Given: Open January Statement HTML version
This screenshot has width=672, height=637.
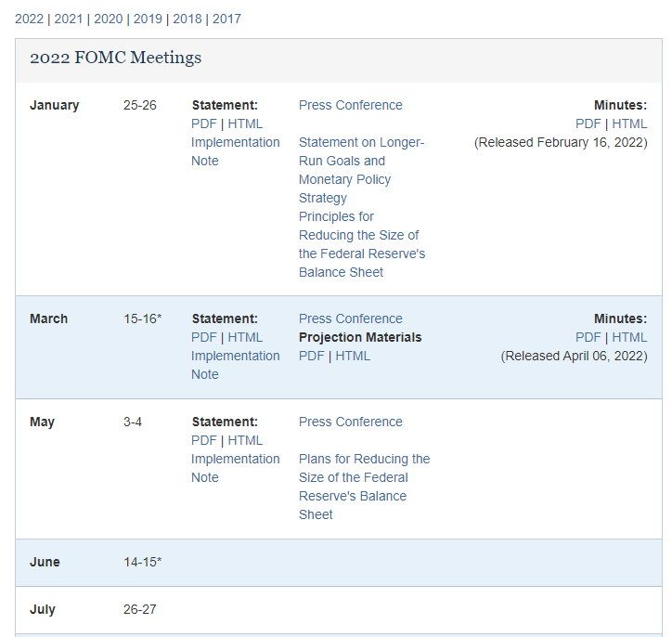Looking at the screenshot, I should coord(245,123).
